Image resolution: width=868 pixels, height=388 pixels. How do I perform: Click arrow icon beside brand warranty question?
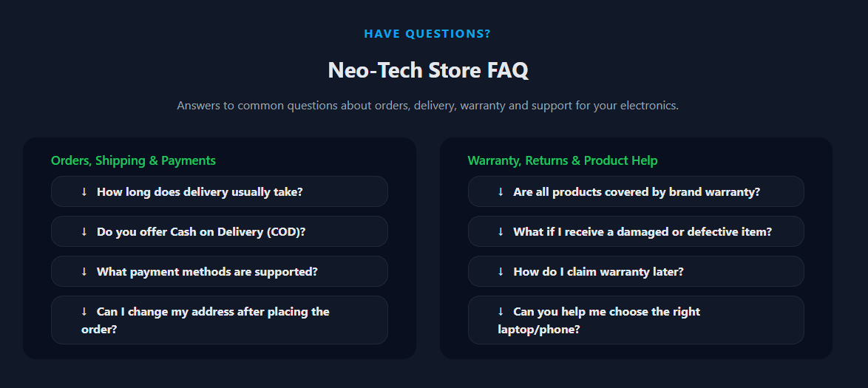pyautogui.click(x=501, y=192)
